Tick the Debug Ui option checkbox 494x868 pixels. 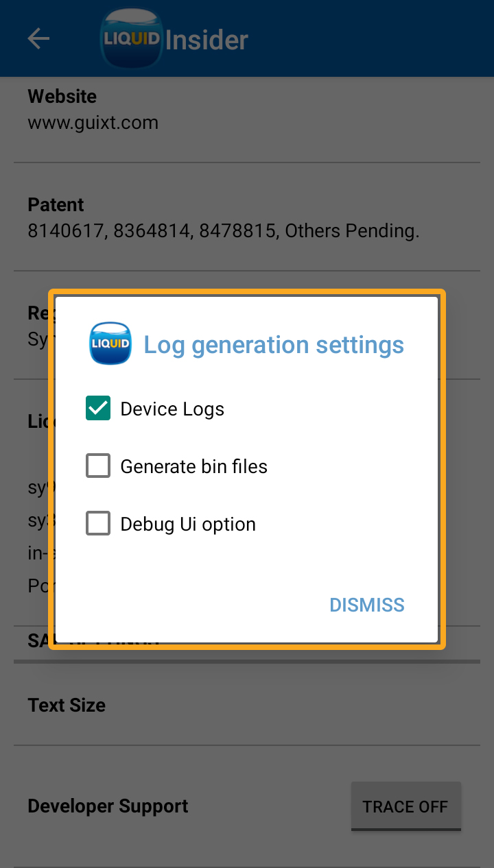click(98, 524)
